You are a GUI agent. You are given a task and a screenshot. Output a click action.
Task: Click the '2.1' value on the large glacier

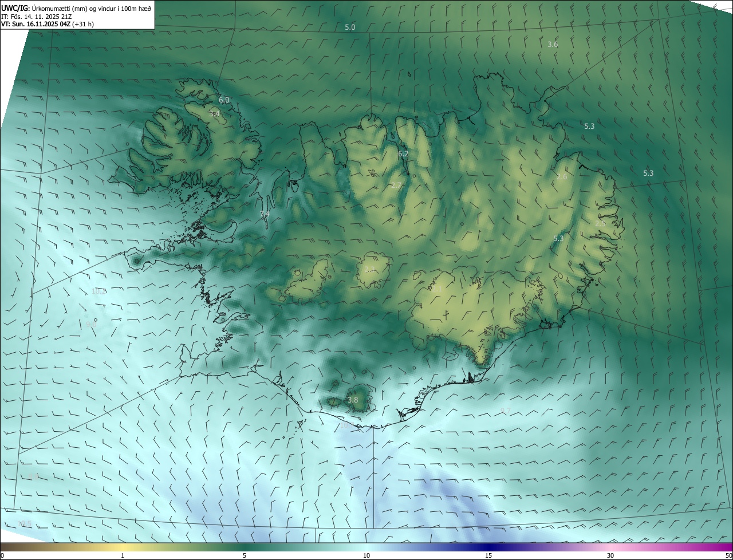437,290
